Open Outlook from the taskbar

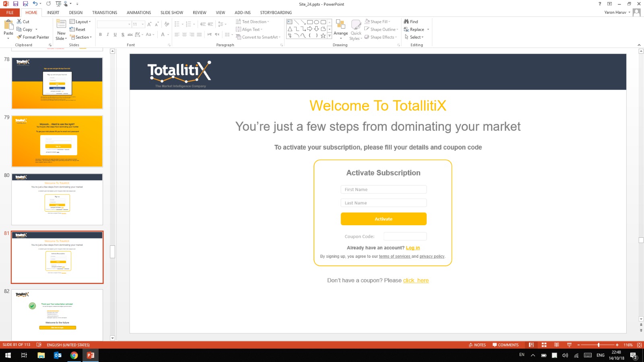point(58,355)
